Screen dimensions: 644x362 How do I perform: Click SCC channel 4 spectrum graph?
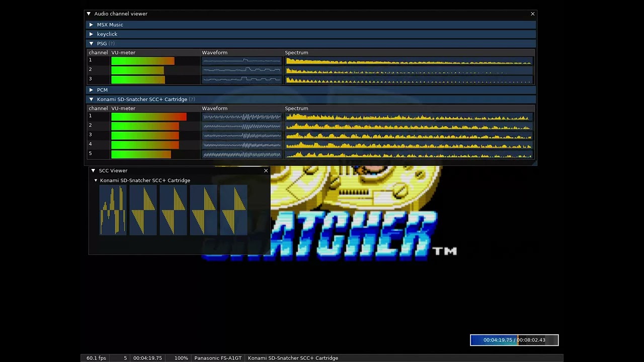click(409, 145)
